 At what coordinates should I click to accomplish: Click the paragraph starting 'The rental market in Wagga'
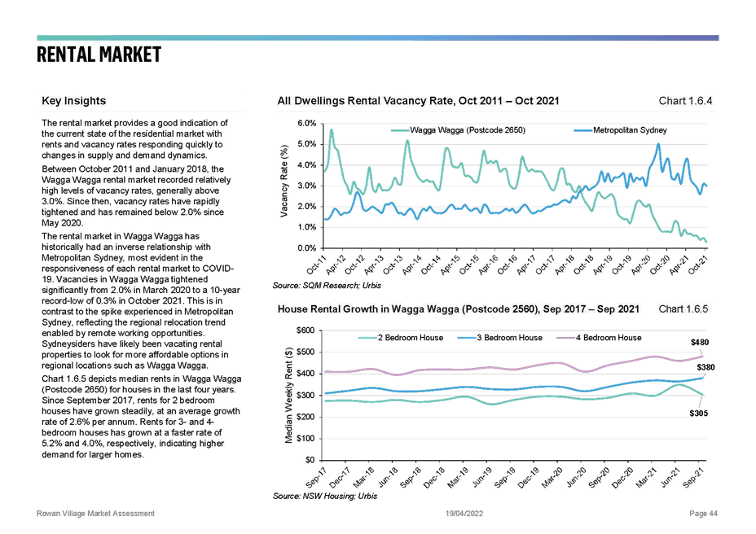(x=141, y=300)
